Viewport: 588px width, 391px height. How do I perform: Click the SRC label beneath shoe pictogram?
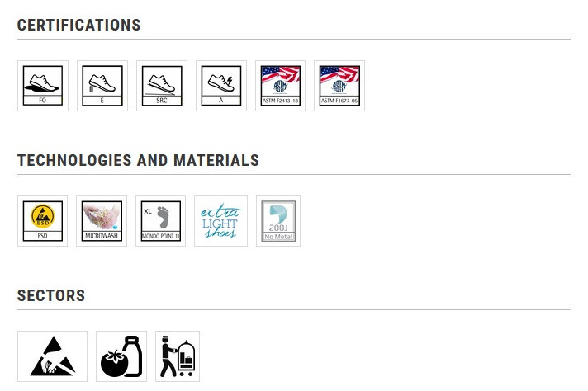click(x=162, y=101)
